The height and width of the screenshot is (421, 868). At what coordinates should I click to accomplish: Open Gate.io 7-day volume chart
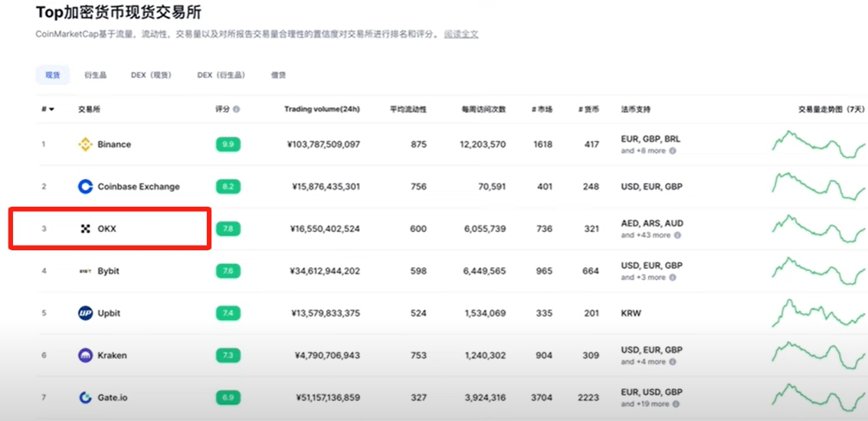tap(818, 397)
